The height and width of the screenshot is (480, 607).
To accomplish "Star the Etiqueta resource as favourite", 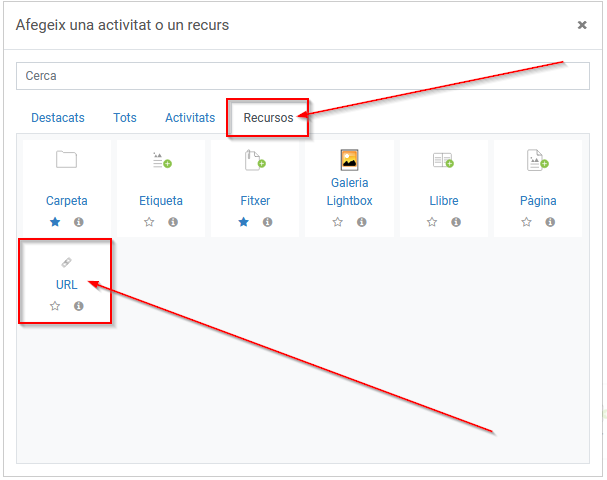I will pyautogui.click(x=149, y=222).
